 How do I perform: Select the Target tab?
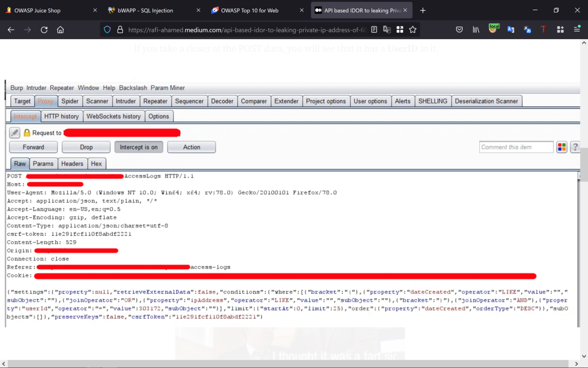(22, 101)
